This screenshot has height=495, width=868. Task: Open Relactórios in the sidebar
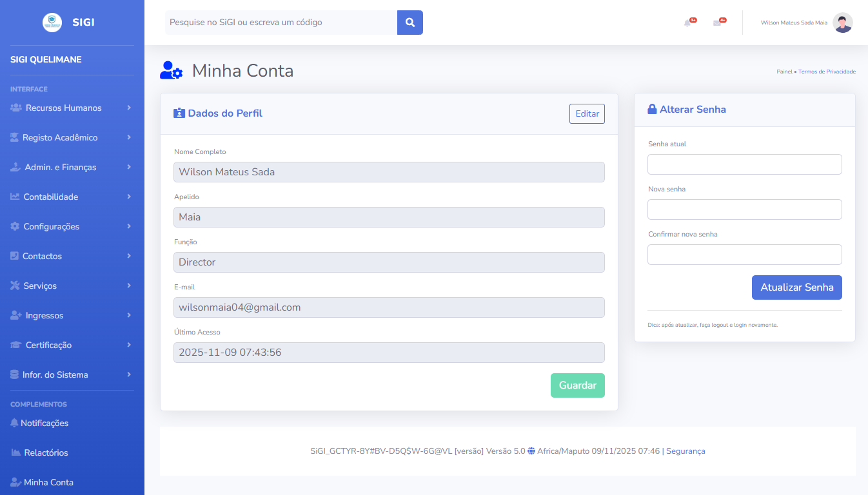46,452
